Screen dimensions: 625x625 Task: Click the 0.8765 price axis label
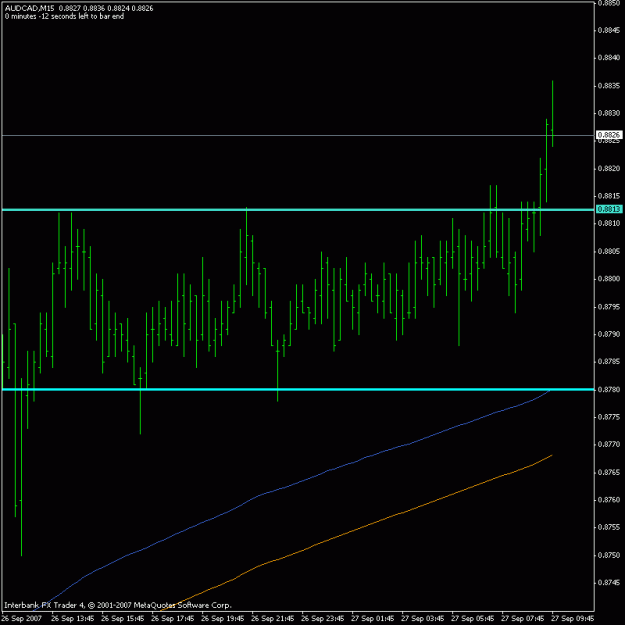click(x=609, y=472)
